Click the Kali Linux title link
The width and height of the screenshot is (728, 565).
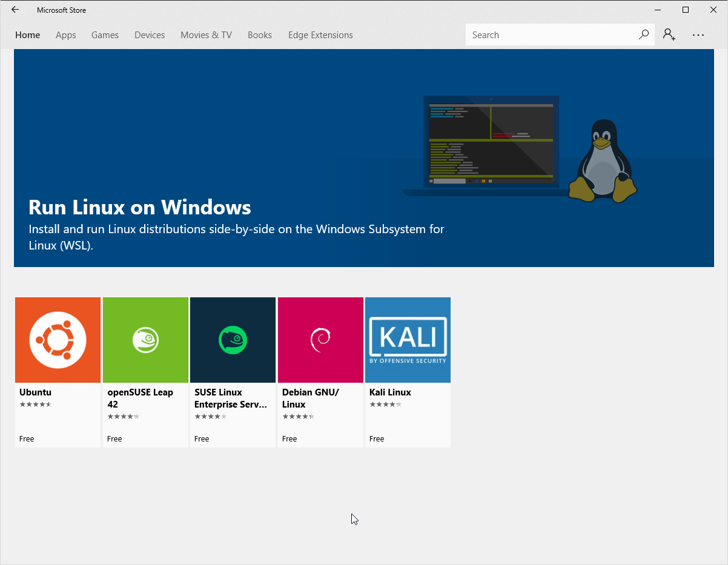tap(389, 392)
